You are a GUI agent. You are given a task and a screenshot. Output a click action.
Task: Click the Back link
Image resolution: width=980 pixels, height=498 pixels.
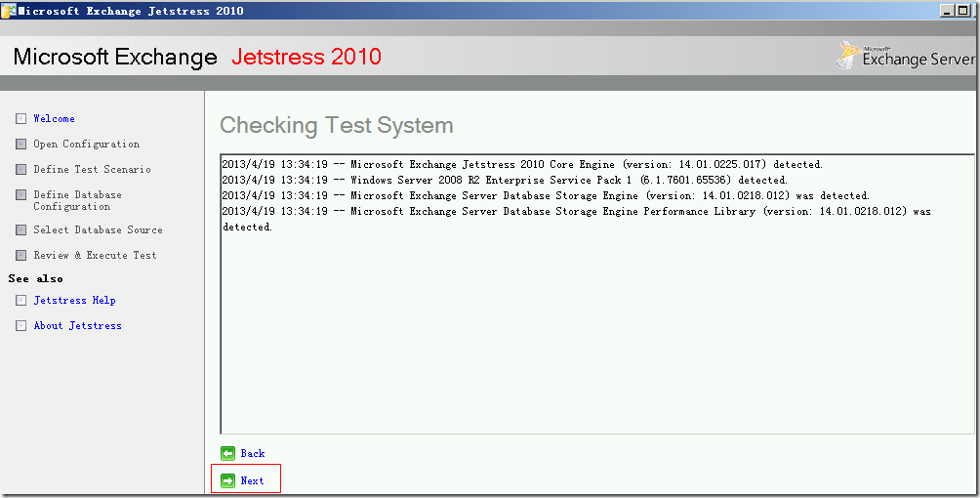(x=253, y=454)
